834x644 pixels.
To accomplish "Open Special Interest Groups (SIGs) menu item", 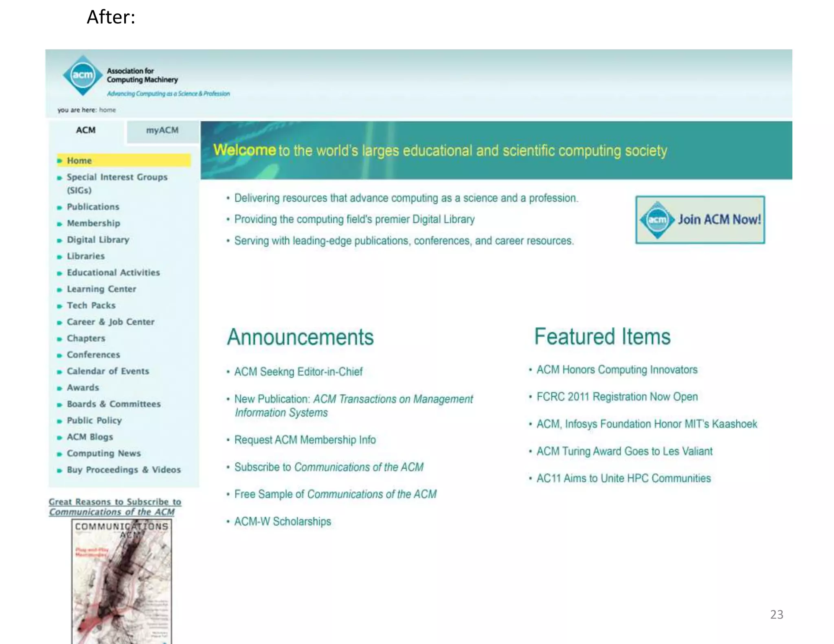I will pos(117,177).
